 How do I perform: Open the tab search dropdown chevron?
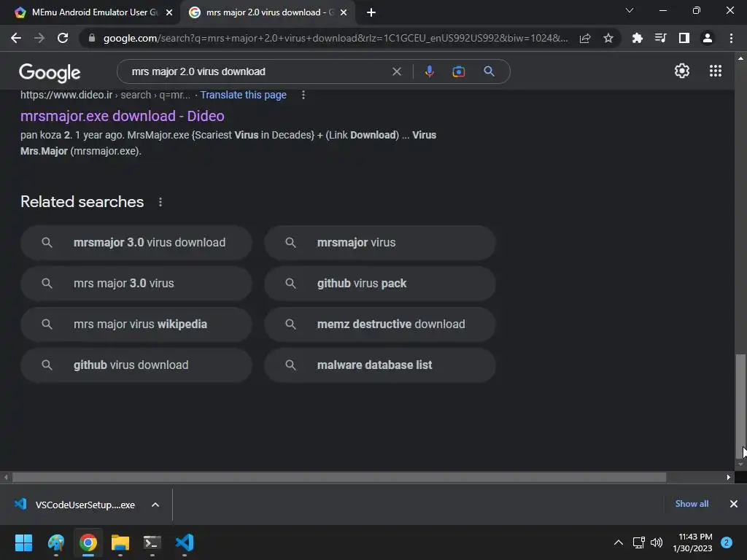point(630,10)
